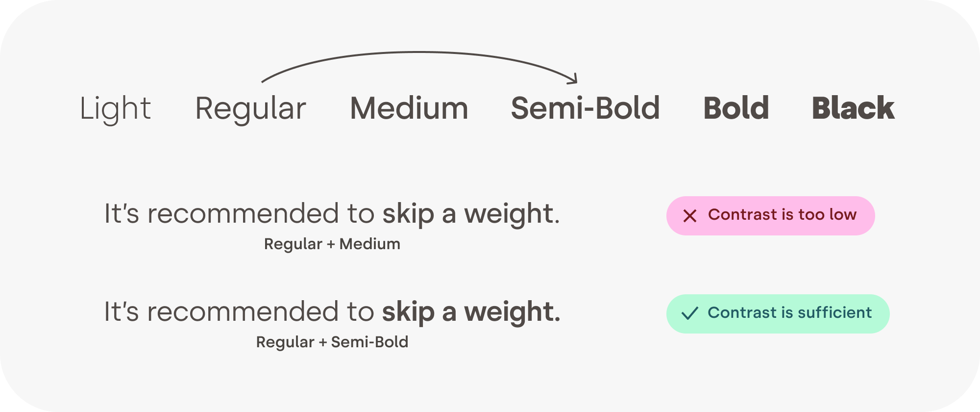Screen dimensions: 980x412
Task: Choose the Black font weight sample
Action: [x=853, y=108]
